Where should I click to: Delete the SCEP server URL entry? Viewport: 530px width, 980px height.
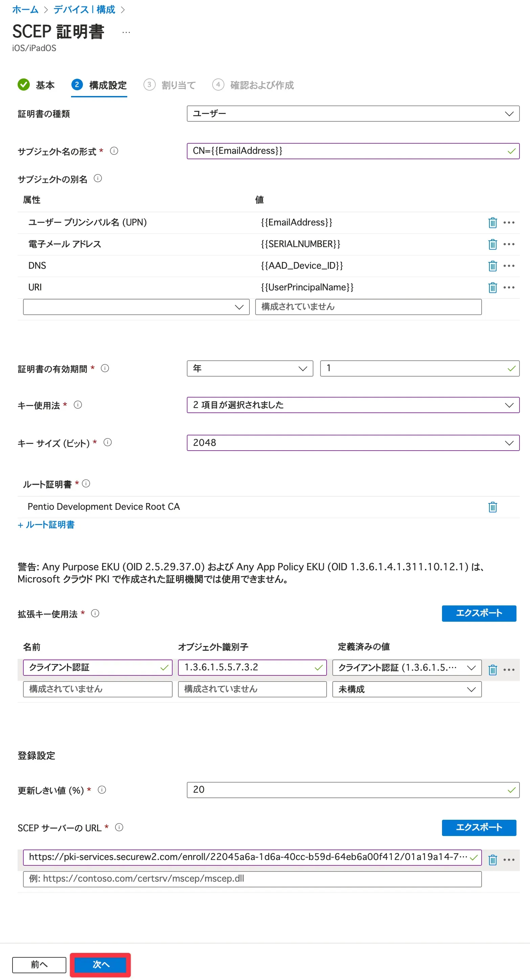click(492, 859)
